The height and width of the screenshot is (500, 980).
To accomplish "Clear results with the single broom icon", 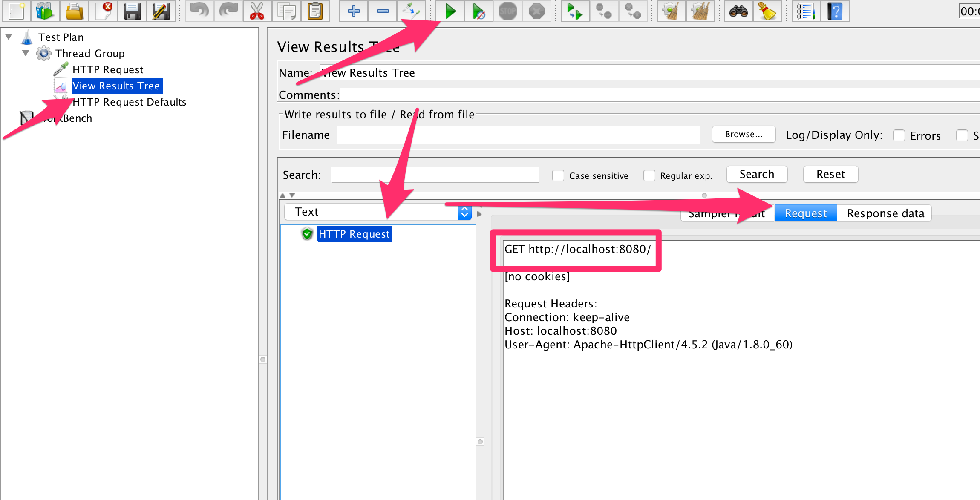I will (x=671, y=11).
